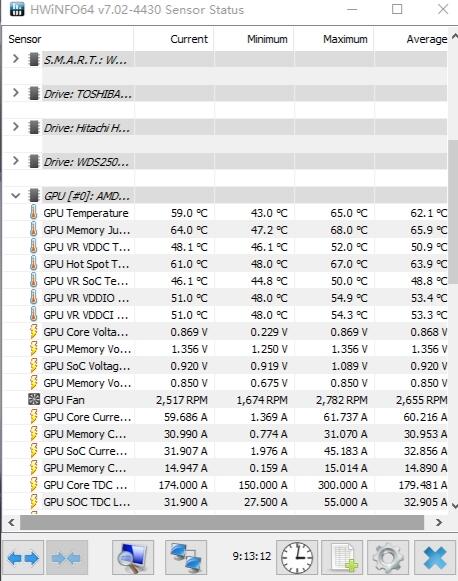458x581 pixels.
Task: Click the 67.0 °C maximum hot spot value
Action: [349, 264]
